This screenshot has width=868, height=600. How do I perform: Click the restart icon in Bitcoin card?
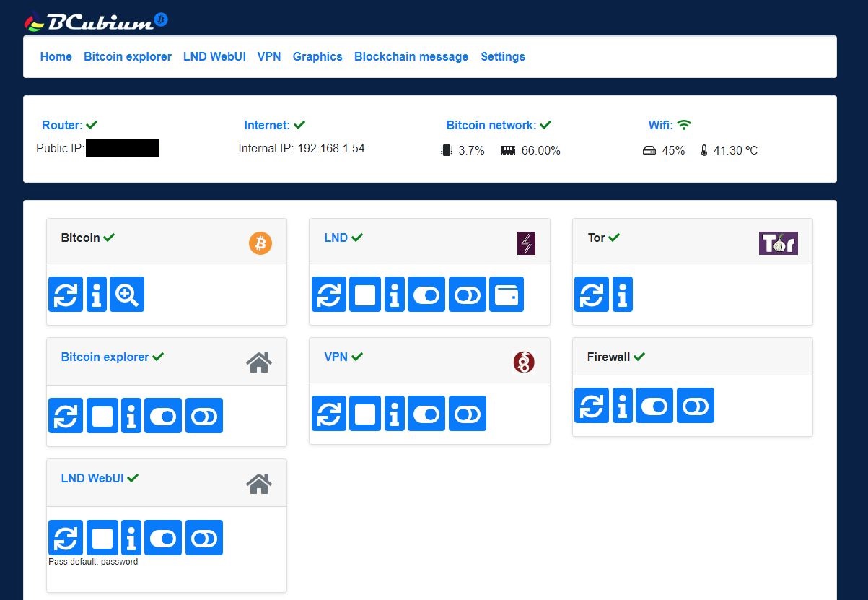(66, 294)
